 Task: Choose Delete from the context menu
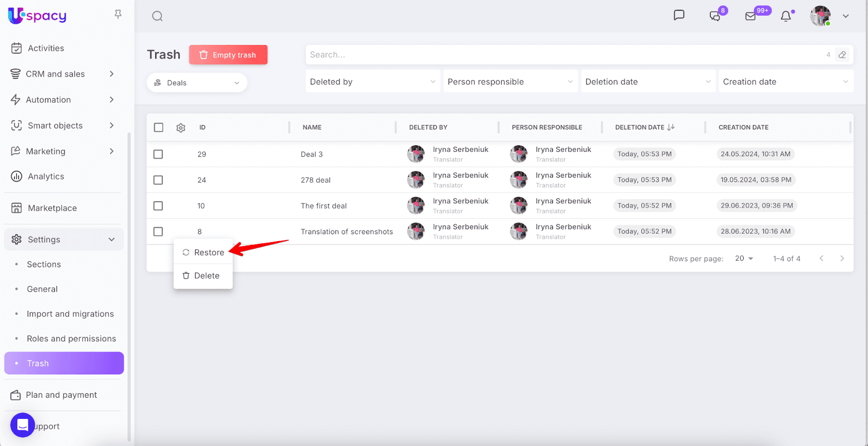pyautogui.click(x=202, y=276)
